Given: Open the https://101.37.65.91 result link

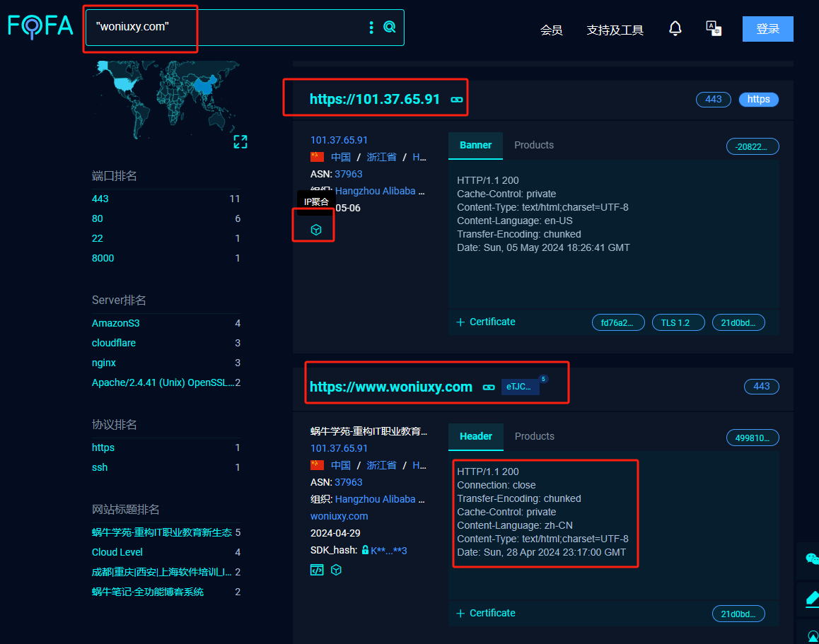Looking at the screenshot, I should (x=375, y=99).
